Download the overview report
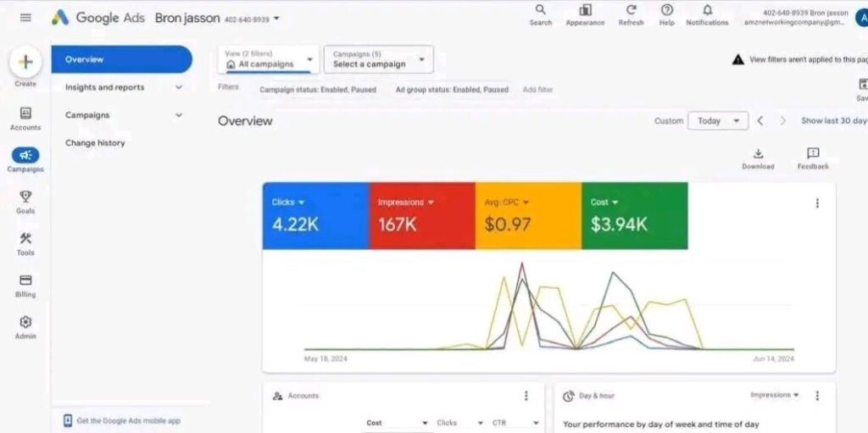868x433 pixels. click(758, 154)
